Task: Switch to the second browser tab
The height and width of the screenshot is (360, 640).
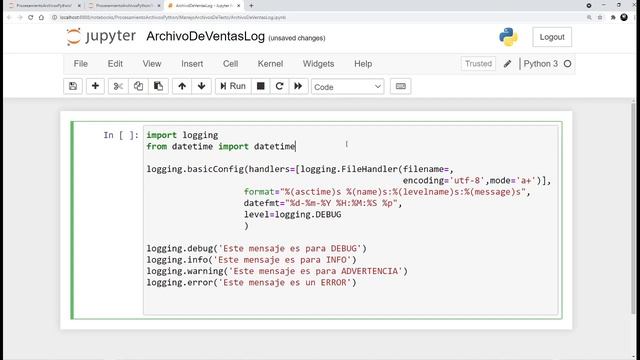Action: point(123,6)
